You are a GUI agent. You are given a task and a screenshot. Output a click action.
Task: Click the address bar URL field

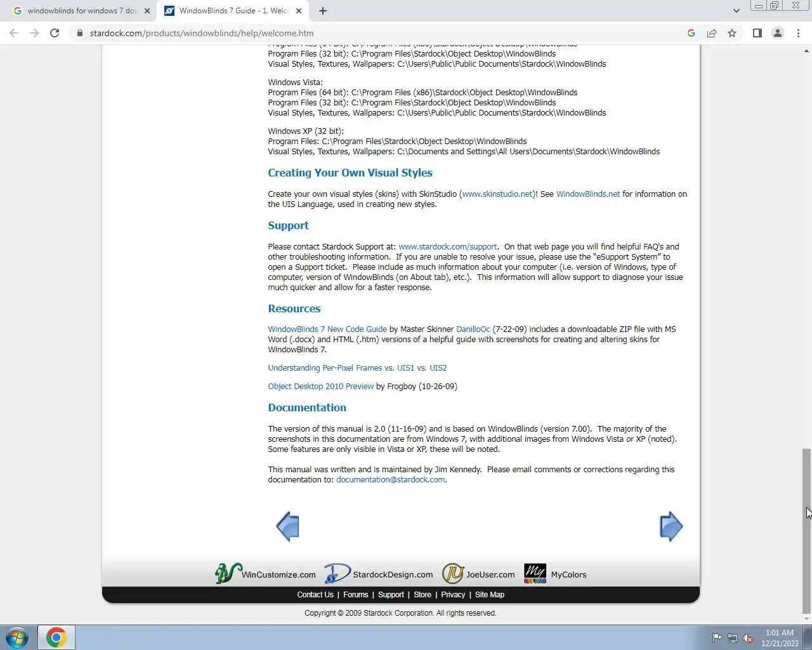click(x=381, y=33)
